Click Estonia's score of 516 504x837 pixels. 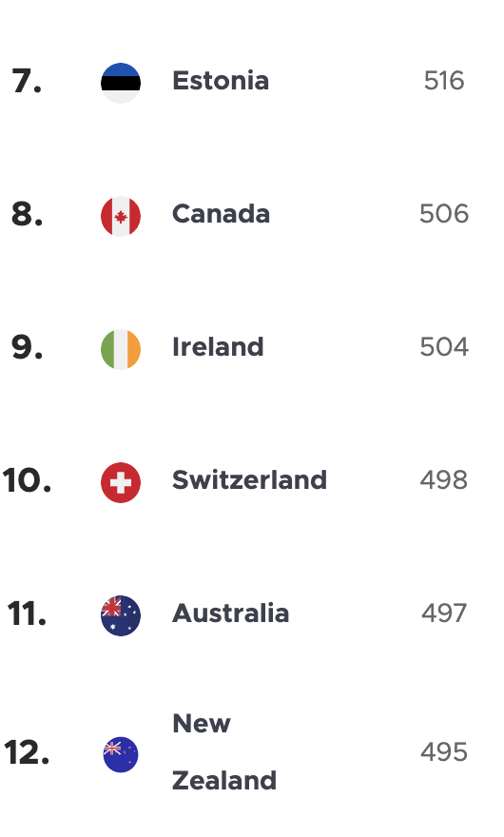444,81
